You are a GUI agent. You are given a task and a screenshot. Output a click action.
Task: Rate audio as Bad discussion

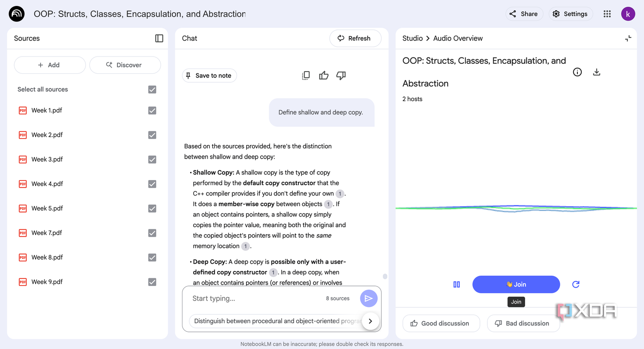pyautogui.click(x=523, y=323)
